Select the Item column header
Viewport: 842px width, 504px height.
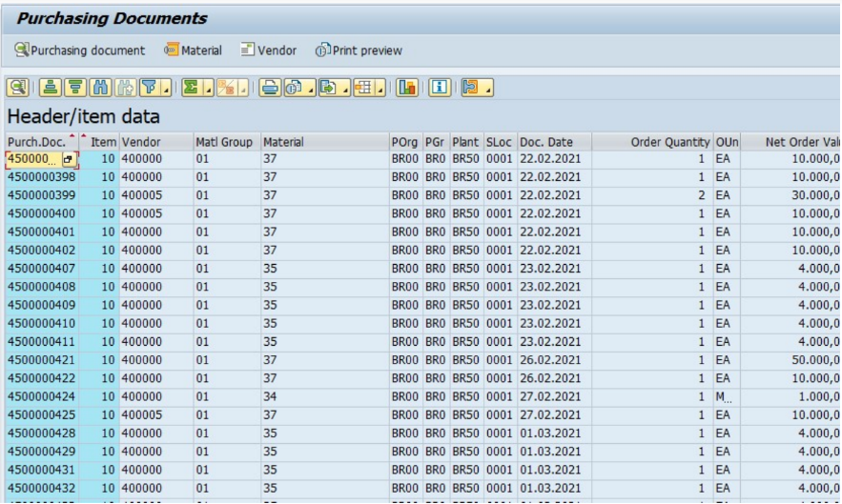point(99,142)
